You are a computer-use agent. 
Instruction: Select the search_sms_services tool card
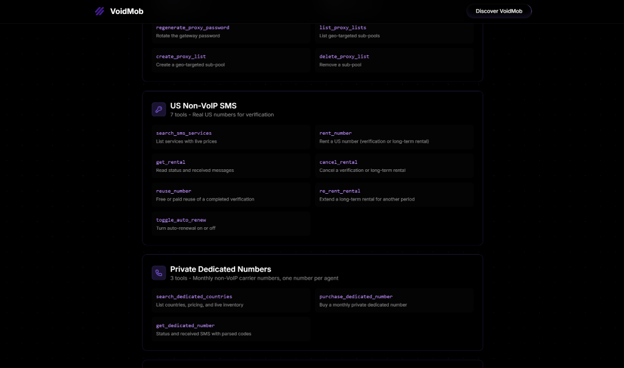pyautogui.click(x=231, y=137)
